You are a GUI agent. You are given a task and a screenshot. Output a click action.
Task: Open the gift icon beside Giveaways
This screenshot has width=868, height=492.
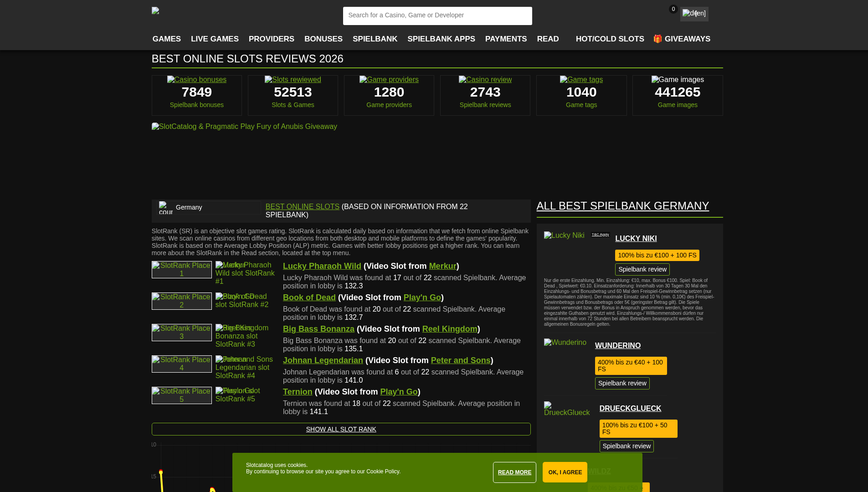(657, 39)
